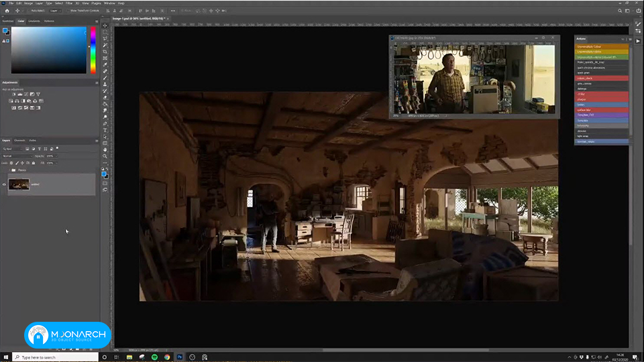Select the Move tool in the toolbar
Viewport: 644px width, 362px height.
pyautogui.click(x=105, y=25)
